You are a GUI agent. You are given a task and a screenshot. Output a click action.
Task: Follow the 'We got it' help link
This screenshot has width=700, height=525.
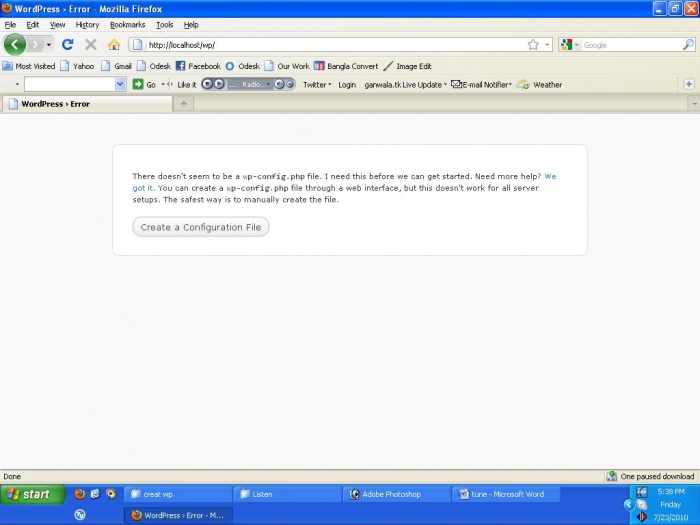550,176
